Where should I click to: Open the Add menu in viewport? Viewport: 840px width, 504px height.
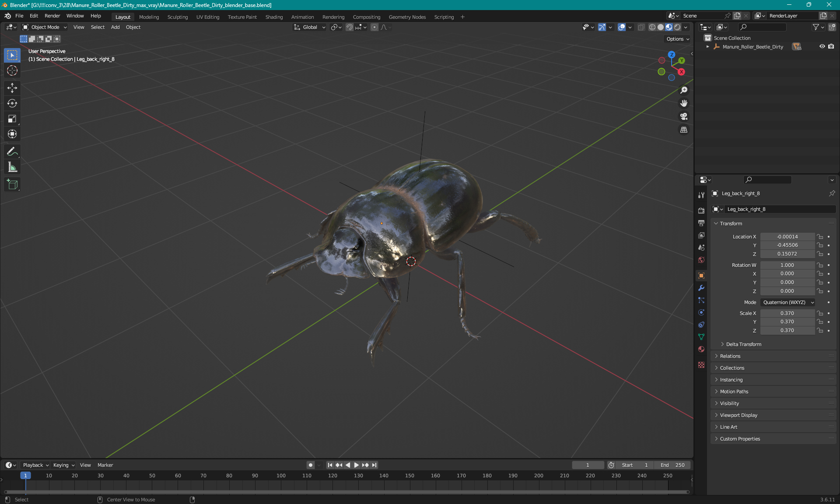115,27
